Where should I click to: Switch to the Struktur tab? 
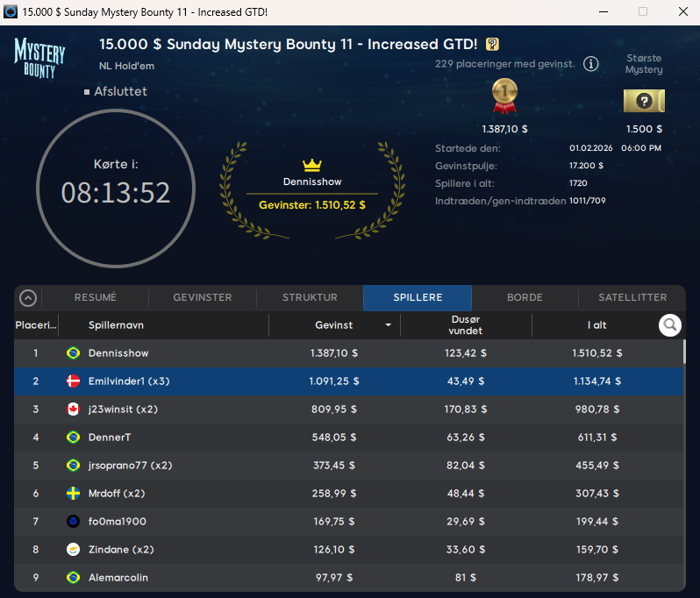point(310,297)
